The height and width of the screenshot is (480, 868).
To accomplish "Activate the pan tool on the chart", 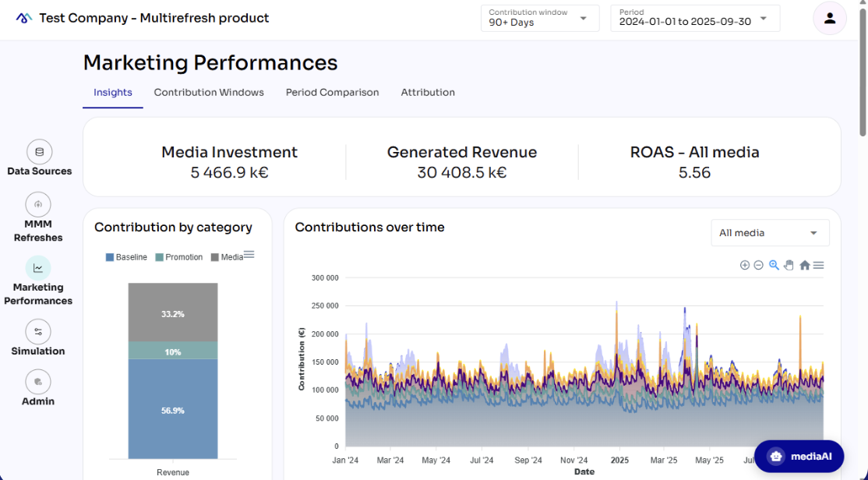I will tap(789, 265).
